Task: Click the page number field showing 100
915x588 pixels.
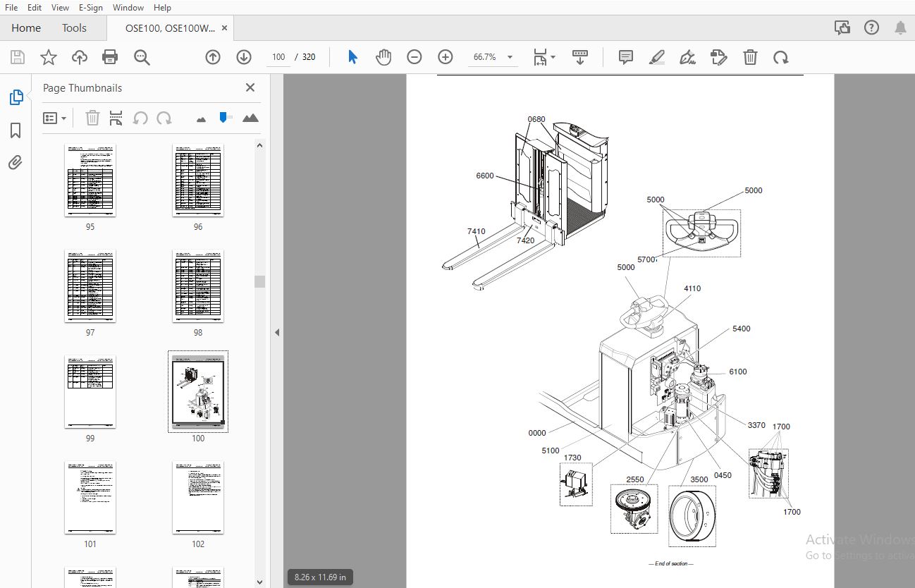Action: point(279,57)
